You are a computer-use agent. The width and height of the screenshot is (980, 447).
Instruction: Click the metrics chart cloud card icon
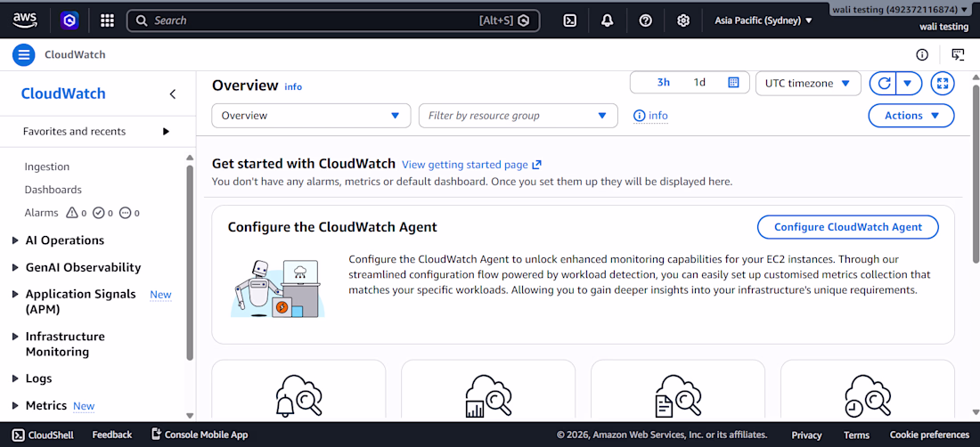[488, 396]
